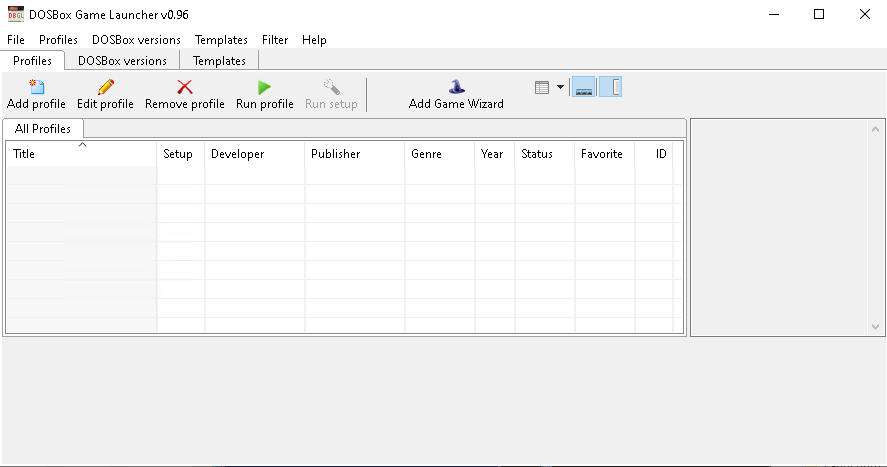Open the Filter menu
Screen dimensions: 887x467
[275, 40]
